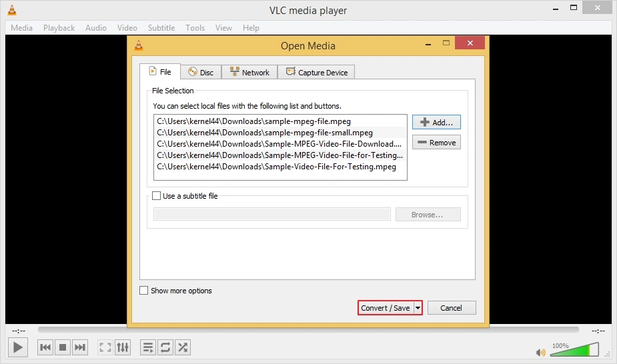Expand the Convert / Save dropdown arrow
The width and height of the screenshot is (617, 364).
point(418,308)
